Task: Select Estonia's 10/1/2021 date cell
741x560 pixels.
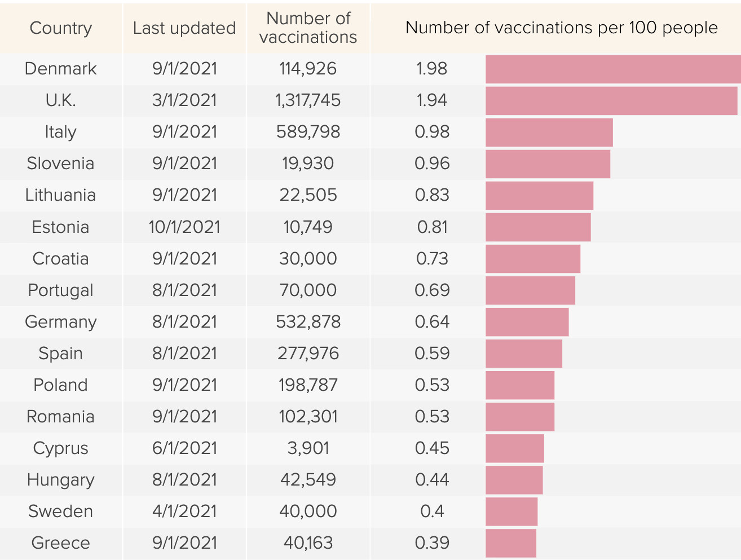Action: pyautogui.click(x=184, y=227)
